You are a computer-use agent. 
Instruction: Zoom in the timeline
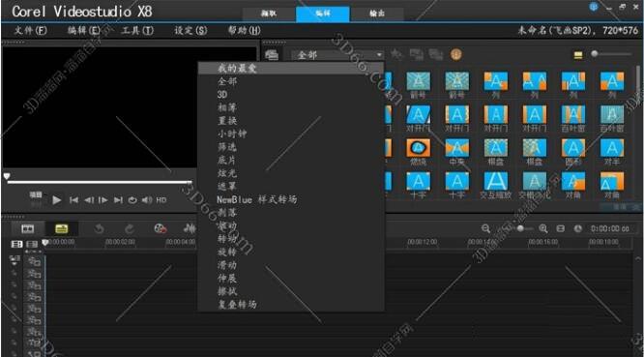tap(543, 229)
